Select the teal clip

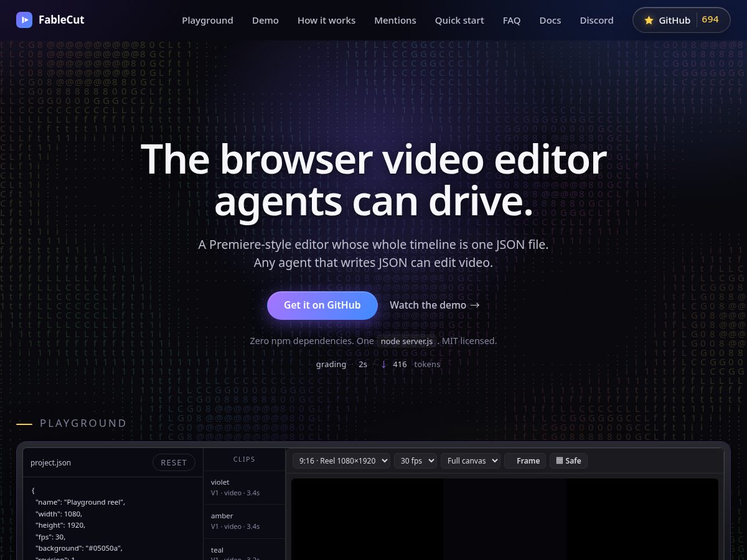click(x=245, y=551)
